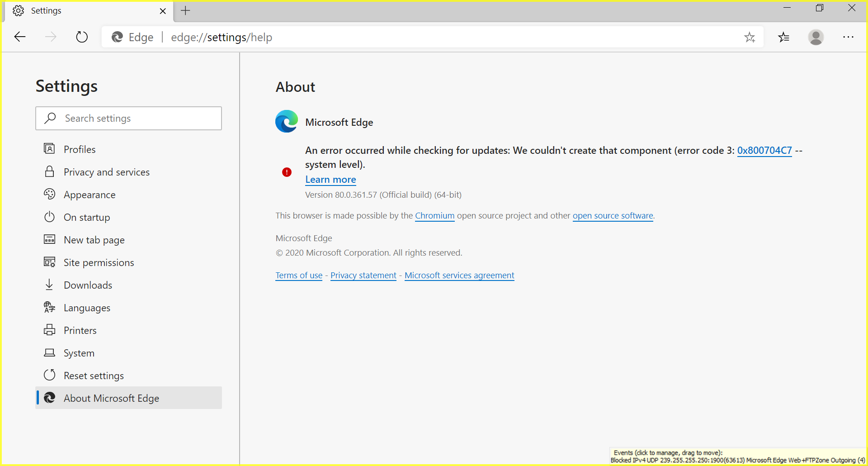The height and width of the screenshot is (466, 868).
Task: Add this page to favorites star
Action: 750,37
